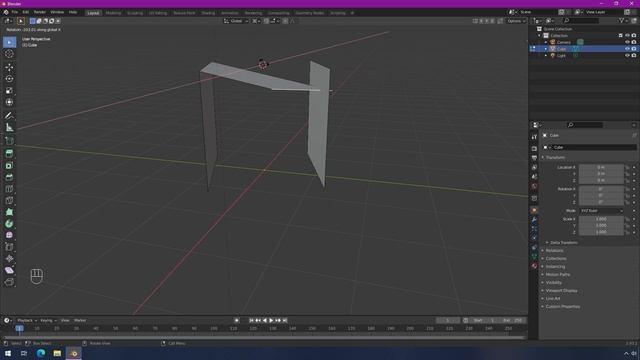Click the timeline End frame field

[x=512, y=320]
